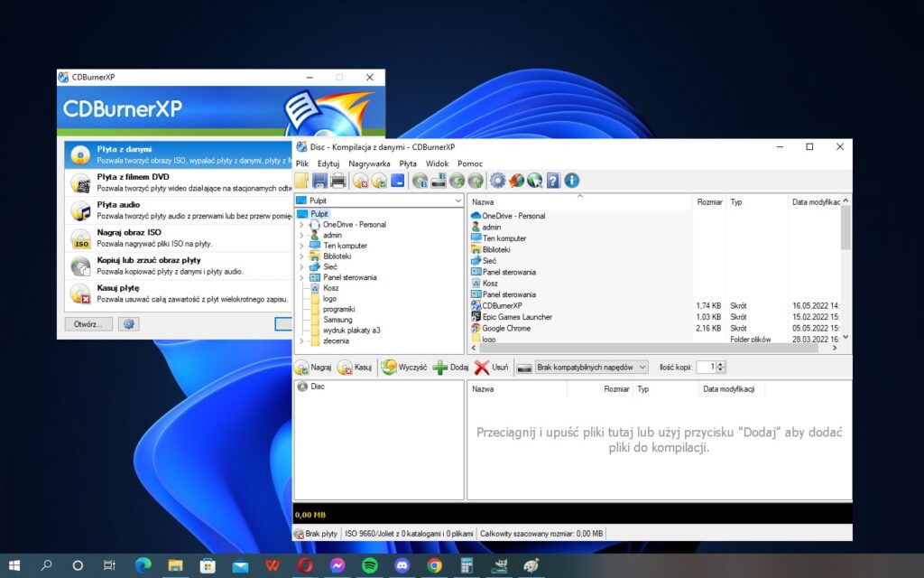Select Płyta z filmem DVD option
924x578 pixels.
point(179,182)
